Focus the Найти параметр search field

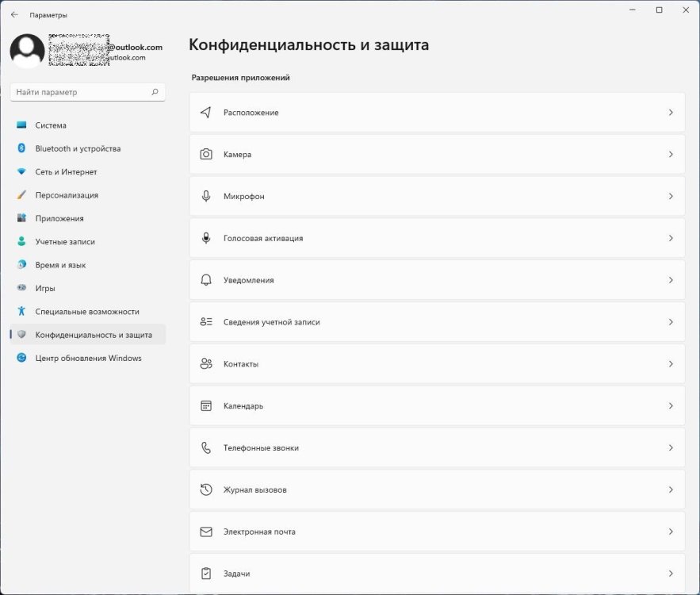79,92
